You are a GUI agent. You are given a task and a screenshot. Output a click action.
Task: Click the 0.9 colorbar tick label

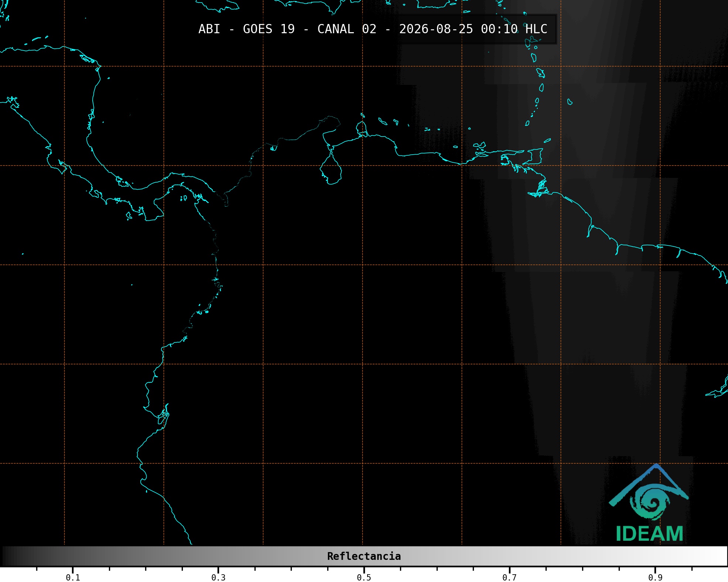point(655,578)
